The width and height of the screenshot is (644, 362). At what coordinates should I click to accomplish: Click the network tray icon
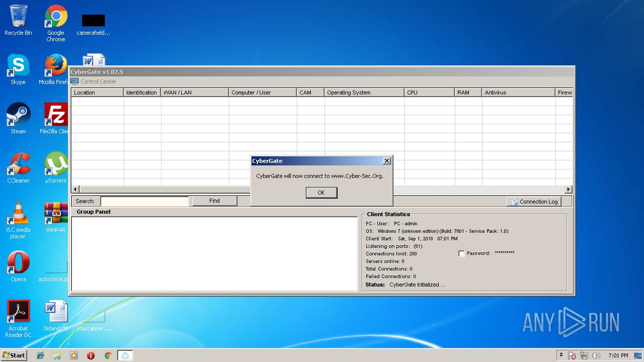point(585,355)
